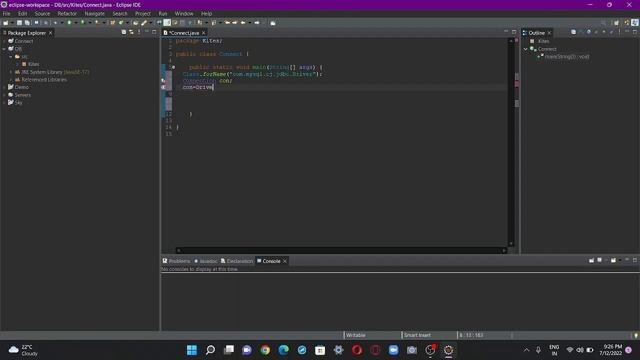Image resolution: width=640 pixels, height=360 pixels.
Task: Toggle Hide Fields in the Outline toolbar
Action: (589, 32)
